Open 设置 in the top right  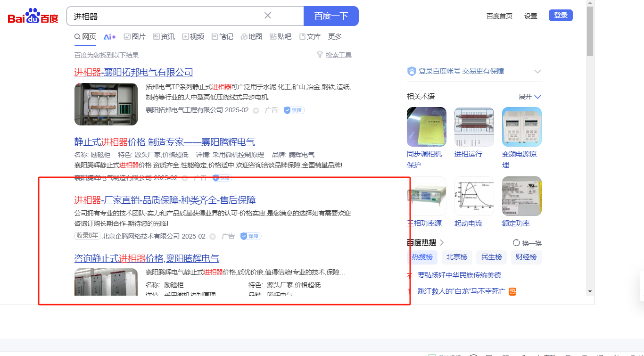tap(530, 16)
